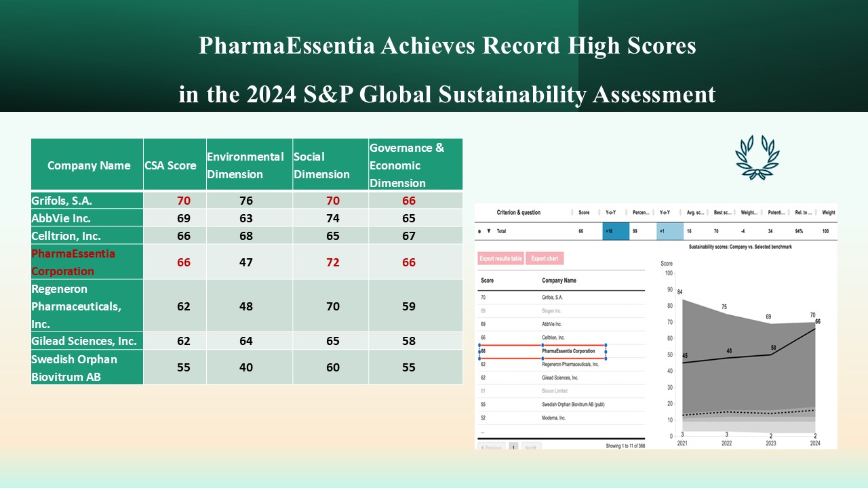Image resolution: width=868 pixels, height=488 pixels.
Task: Click the 84 data label on chart
Action: tap(679, 292)
